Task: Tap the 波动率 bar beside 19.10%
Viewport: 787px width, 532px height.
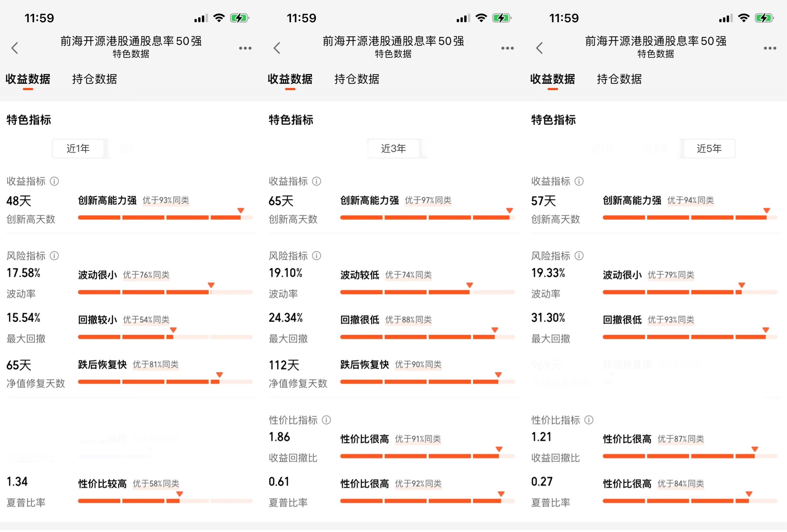Action: (427, 292)
